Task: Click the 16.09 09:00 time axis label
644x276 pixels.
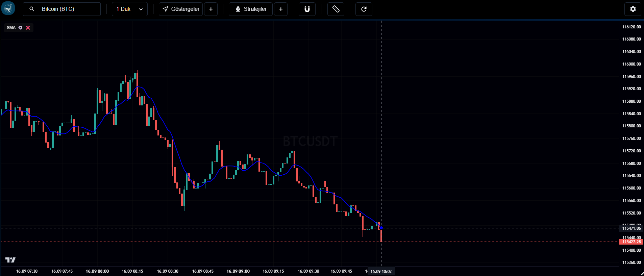Action: pyautogui.click(x=238, y=271)
